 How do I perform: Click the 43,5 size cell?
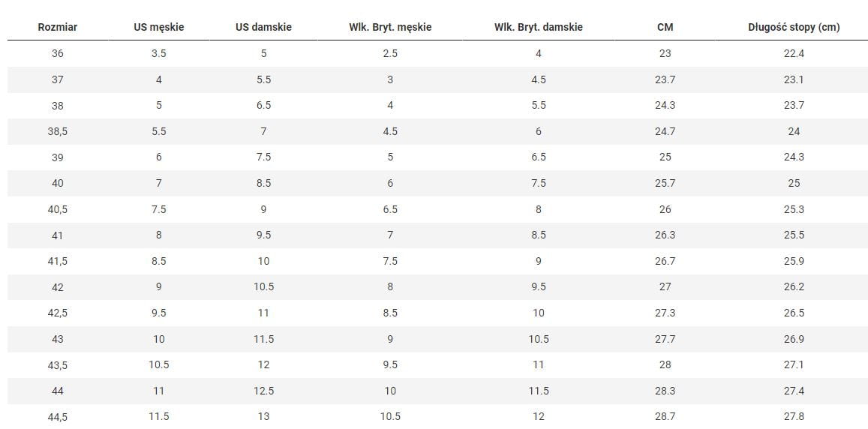pyautogui.click(x=58, y=364)
